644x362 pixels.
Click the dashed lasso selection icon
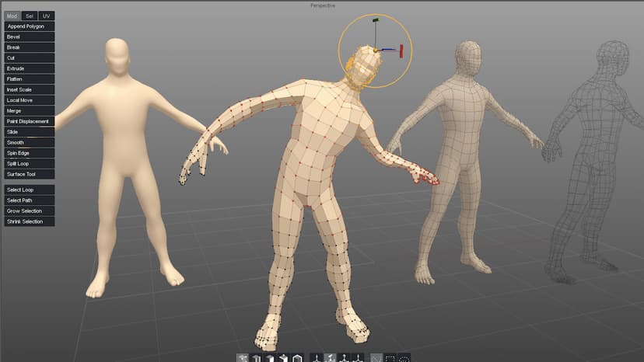point(404,358)
